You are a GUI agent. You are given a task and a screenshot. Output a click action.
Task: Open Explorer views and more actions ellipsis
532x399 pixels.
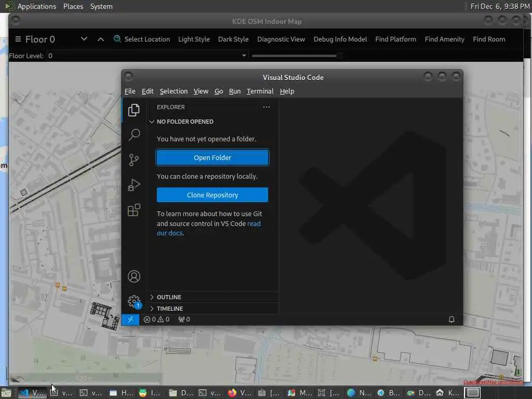click(x=267, y=107)
